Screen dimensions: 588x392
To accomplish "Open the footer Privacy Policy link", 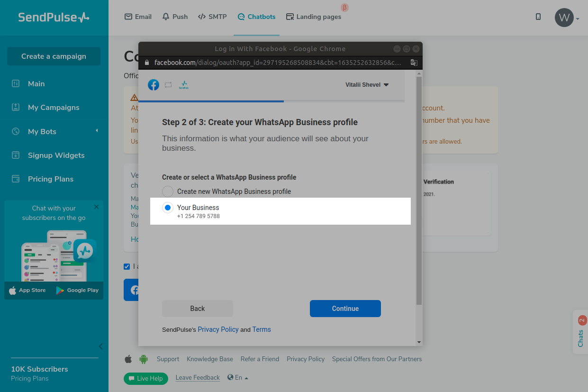I will tap(306, 359).
